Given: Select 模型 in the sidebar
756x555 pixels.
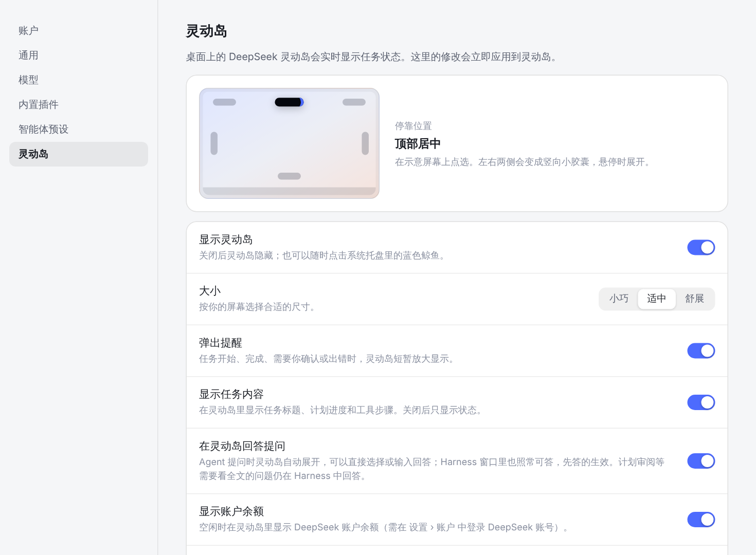Looking at the screenshot, I should tap(78, 80).
